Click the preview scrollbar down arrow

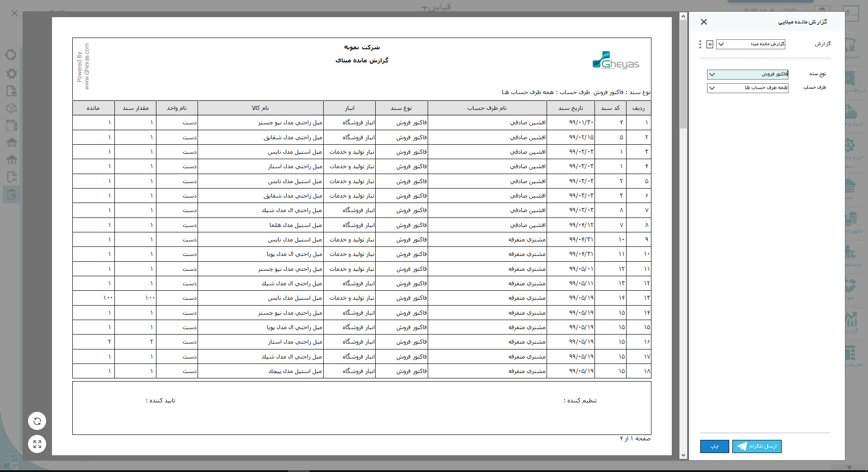coord(683,455)
